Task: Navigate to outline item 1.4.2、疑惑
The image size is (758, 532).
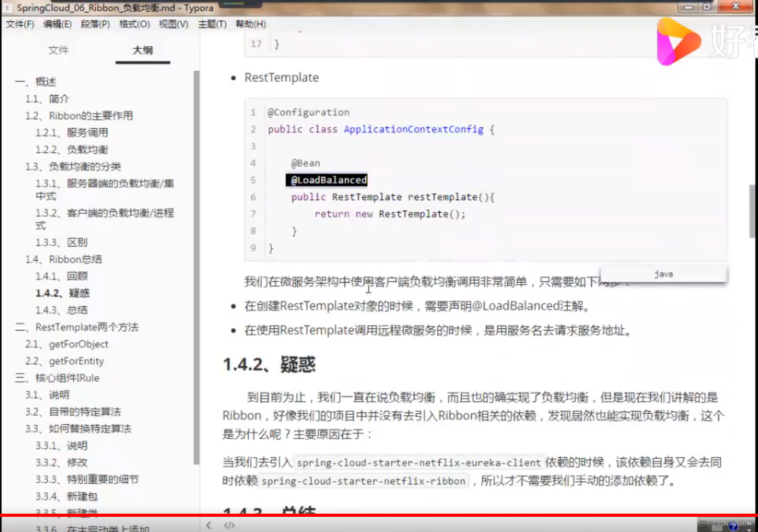Action: 63,293
